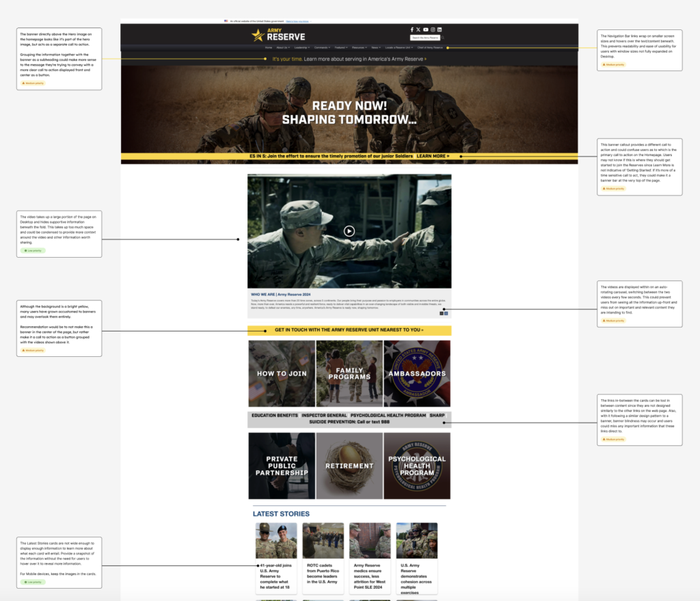The width and height of the screenshot is (700, 601).
Task: Click the search magnifier icon in the header
Action: pos(443,38)
